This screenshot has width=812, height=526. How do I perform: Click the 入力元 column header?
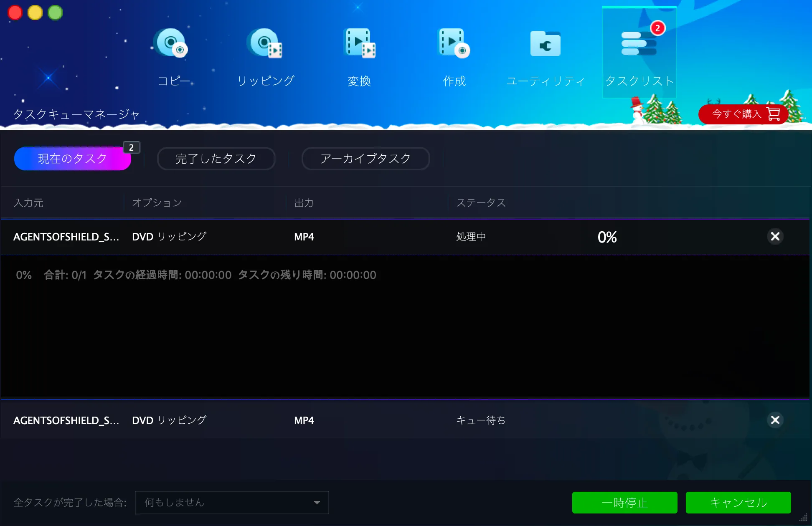coord(28,203)
